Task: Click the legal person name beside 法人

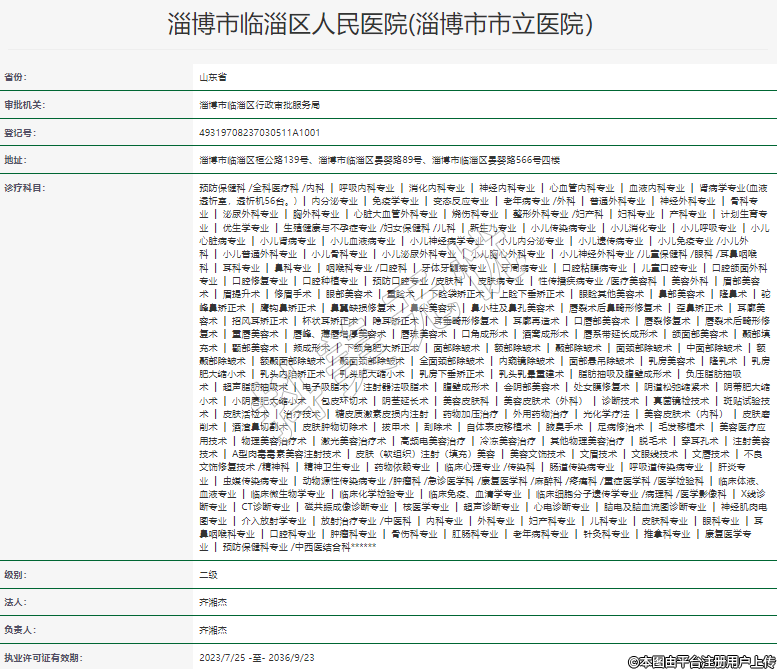Action: tap(213, 603)
